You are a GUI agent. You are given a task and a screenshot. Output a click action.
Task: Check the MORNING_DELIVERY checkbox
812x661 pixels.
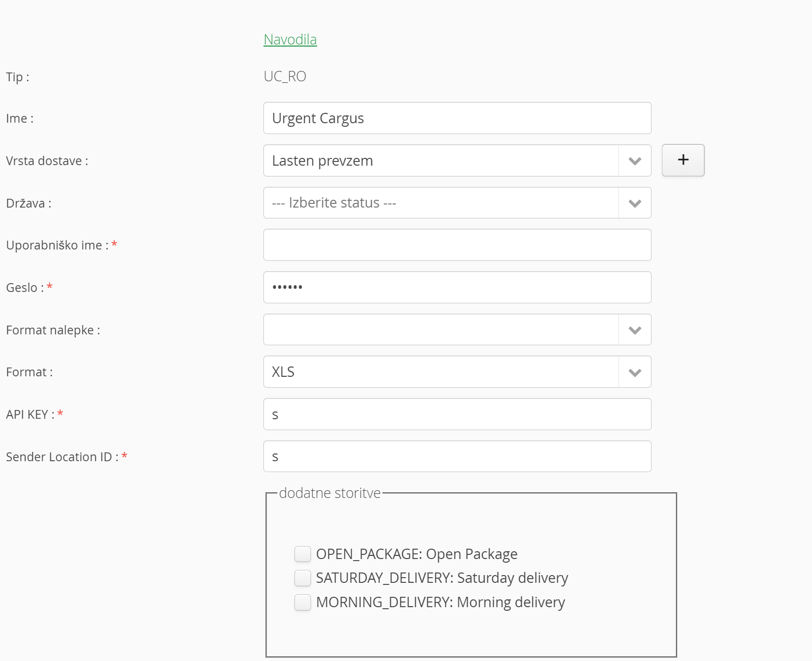(x=303, y=603)
